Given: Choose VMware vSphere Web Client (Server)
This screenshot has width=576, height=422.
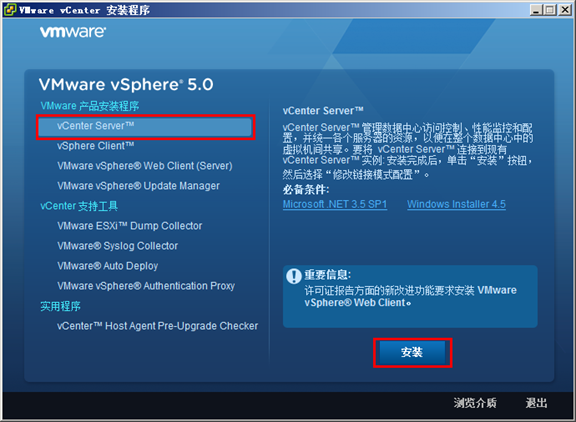Looking at the screenshot, I should [145, 166].
